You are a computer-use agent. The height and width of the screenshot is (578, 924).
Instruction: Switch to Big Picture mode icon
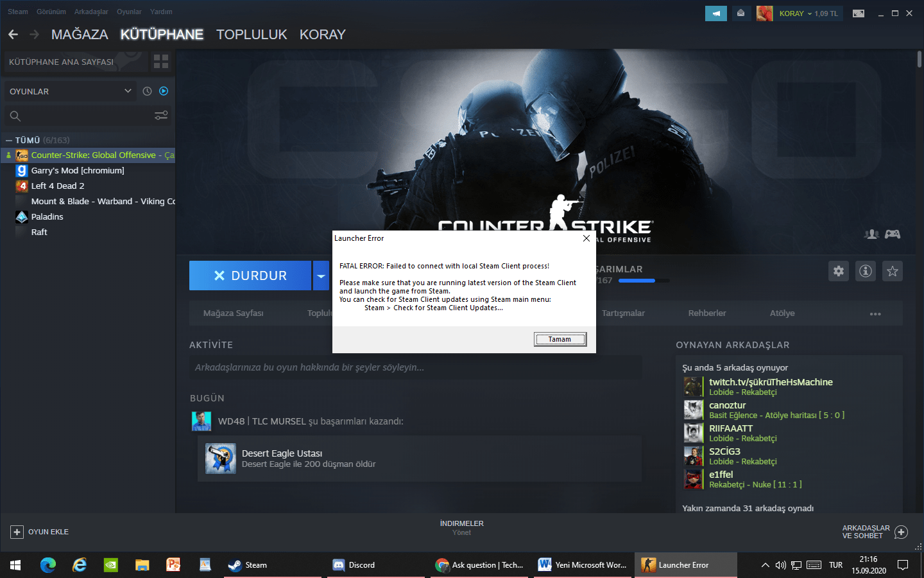[859, 13]
